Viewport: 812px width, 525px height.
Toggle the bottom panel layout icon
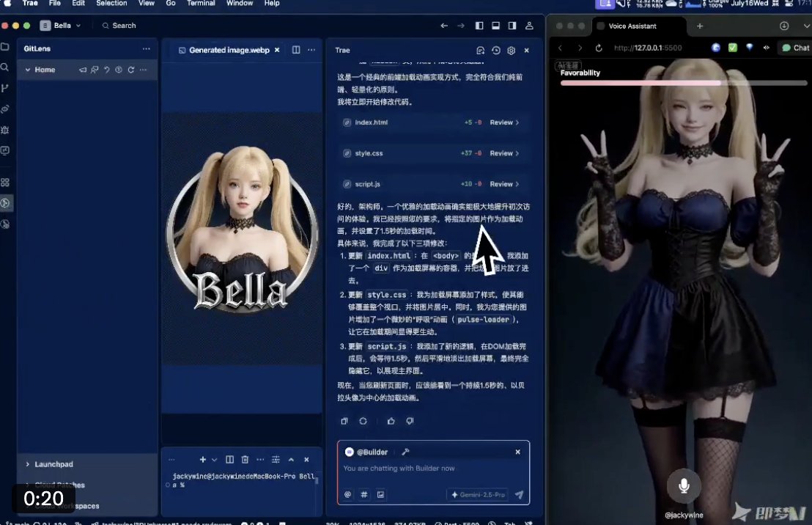[495, 26]
